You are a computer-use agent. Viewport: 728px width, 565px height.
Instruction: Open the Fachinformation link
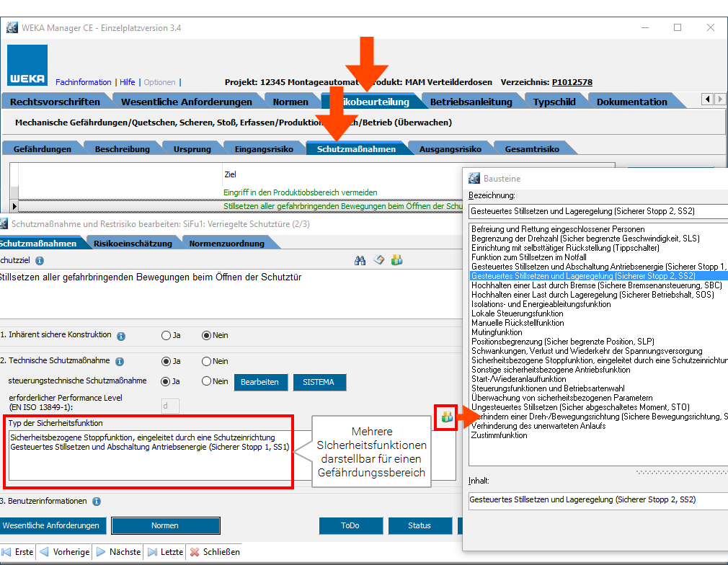[x=83, y=82]
